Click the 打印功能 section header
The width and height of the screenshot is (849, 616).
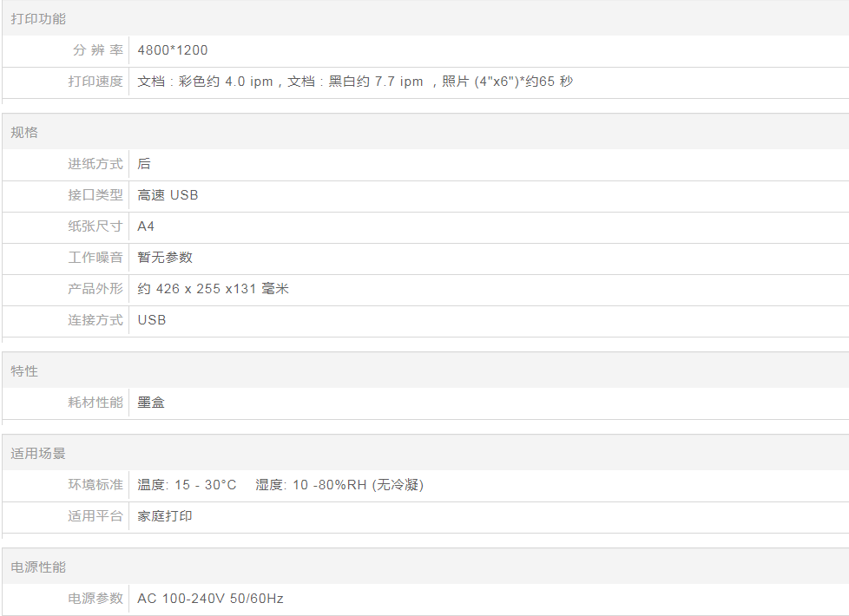tap(38, 18)
